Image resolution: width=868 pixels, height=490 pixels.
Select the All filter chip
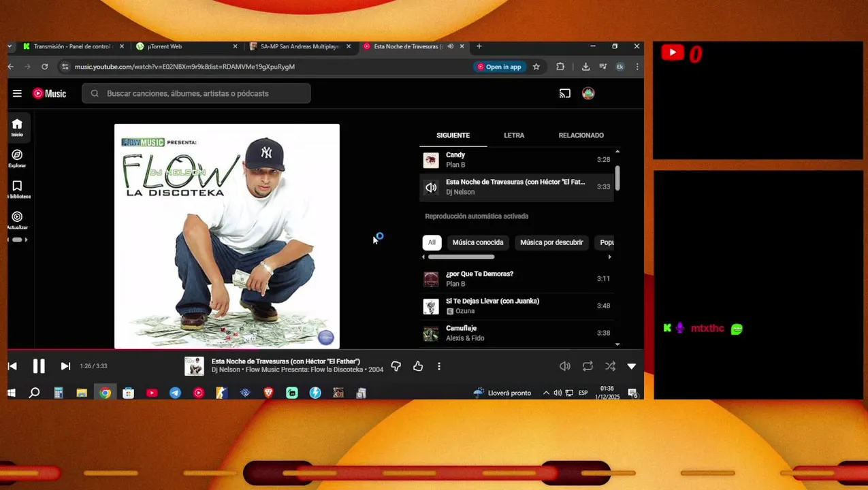coord(432,242)
